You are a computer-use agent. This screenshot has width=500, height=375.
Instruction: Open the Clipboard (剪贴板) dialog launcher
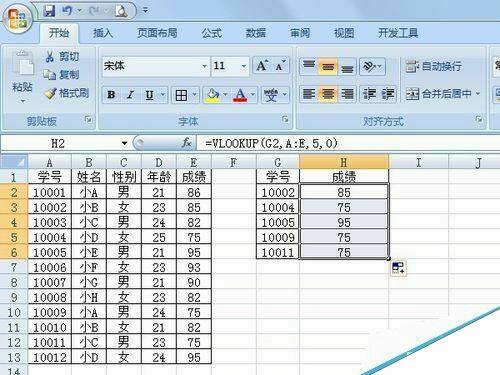[88, 119]
